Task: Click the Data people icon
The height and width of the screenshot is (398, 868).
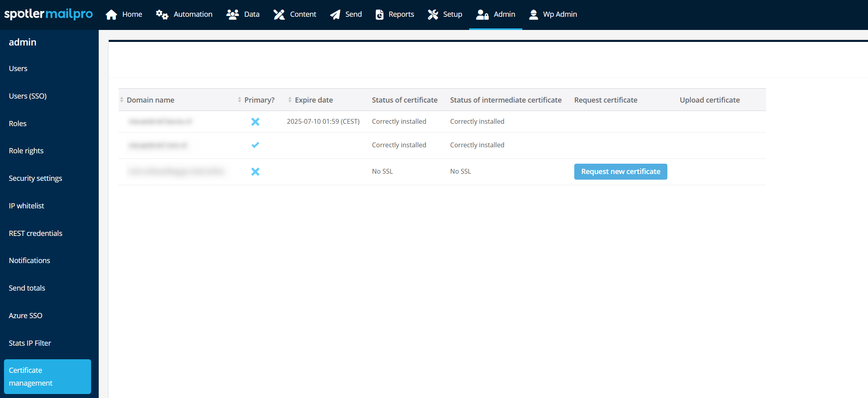Action: [232, 15]
